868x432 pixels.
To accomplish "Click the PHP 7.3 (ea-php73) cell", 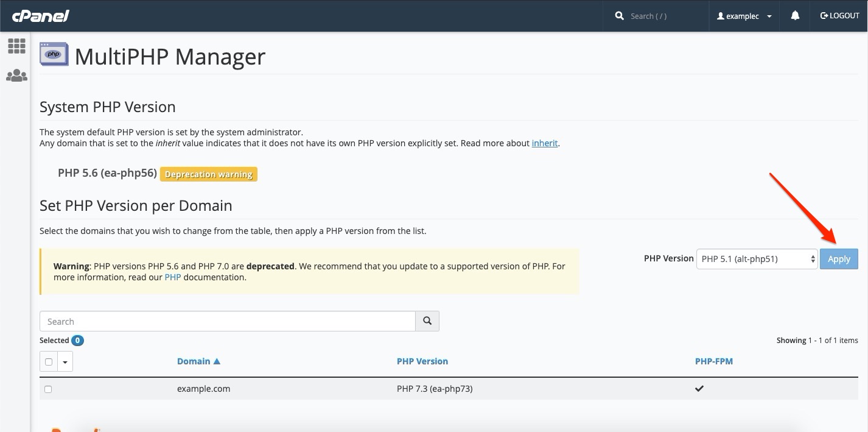I will coord(435,388).
